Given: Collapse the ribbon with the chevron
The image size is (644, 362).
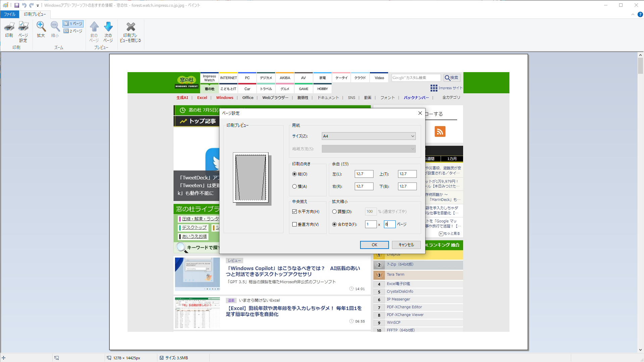Looking at the screenshot, I should tap(633, 14).
